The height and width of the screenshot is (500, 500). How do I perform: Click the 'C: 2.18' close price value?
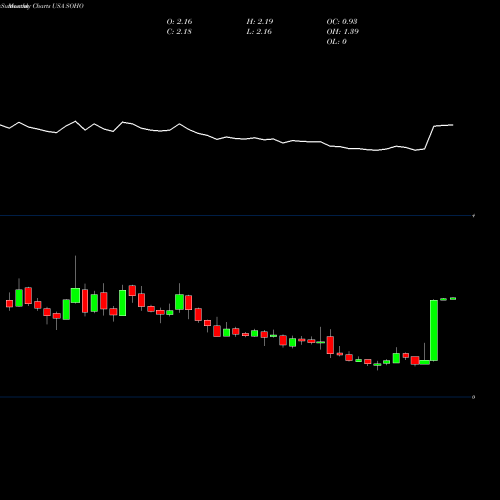(179, 32)
